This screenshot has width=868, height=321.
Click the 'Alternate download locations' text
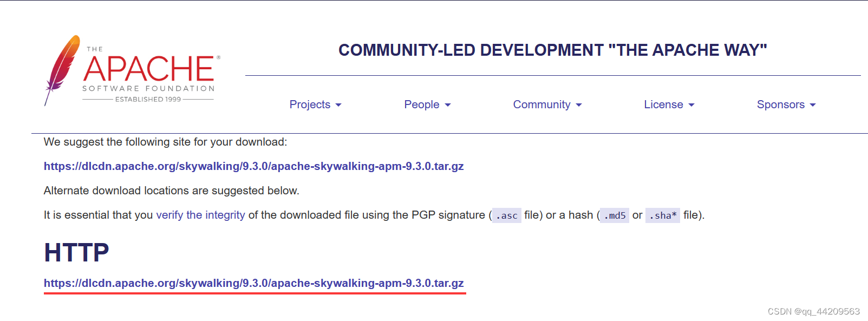(171, 191)
